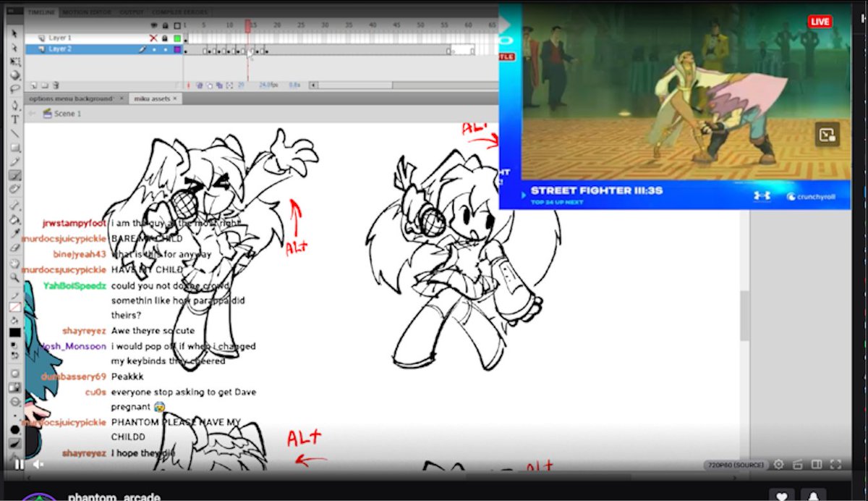Select the Eraser tool
The height and width of the screenshot is (501, 868).
[14, 247]
